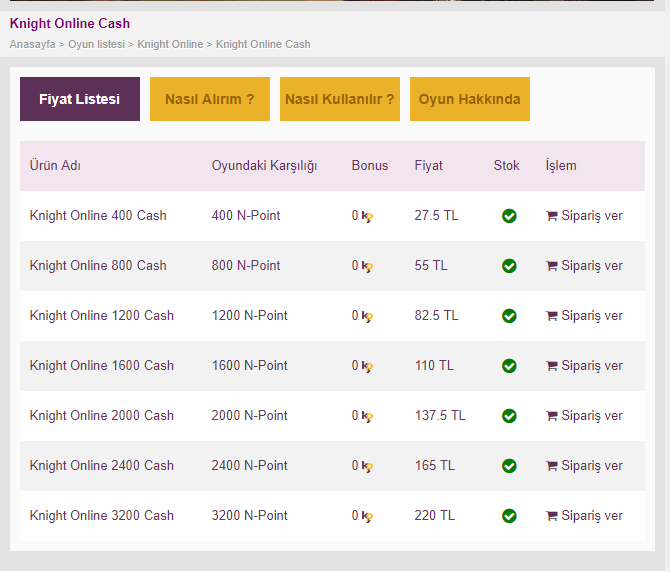Order 1200 Cash via Sipariş ver

point(584,316)
